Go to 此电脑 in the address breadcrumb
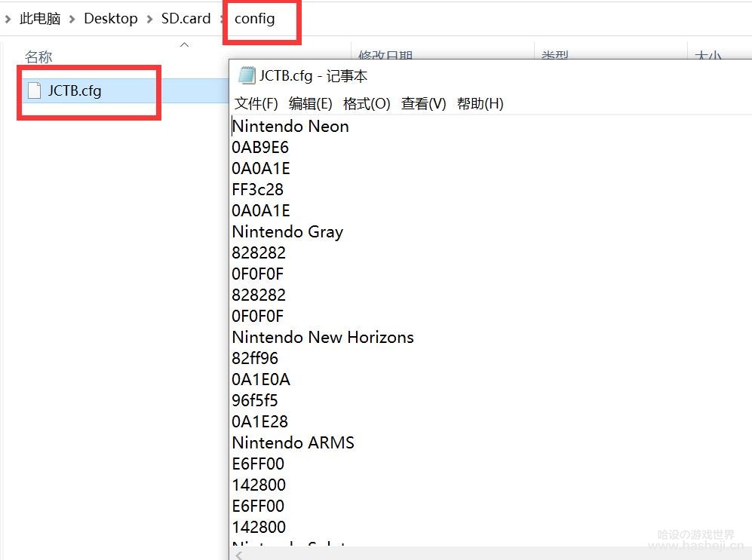The image size is (752, 560). tap(40, 19)
